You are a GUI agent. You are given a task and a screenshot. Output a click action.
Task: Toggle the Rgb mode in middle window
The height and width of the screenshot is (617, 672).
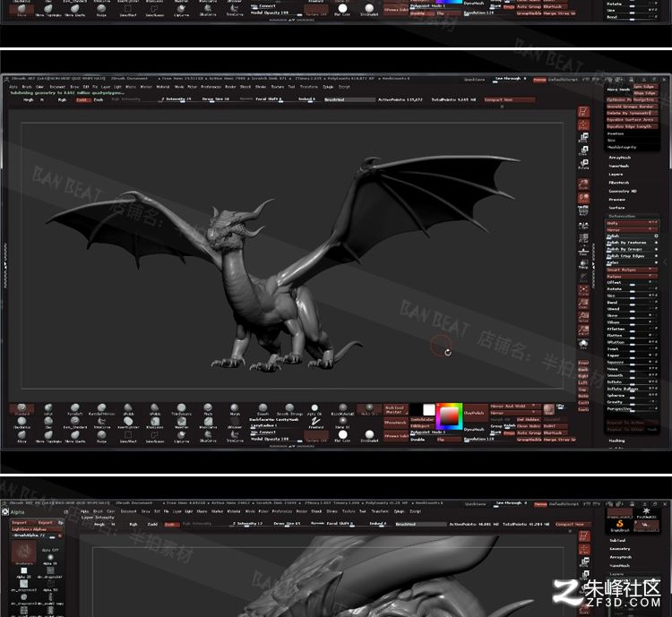(62, 99)
